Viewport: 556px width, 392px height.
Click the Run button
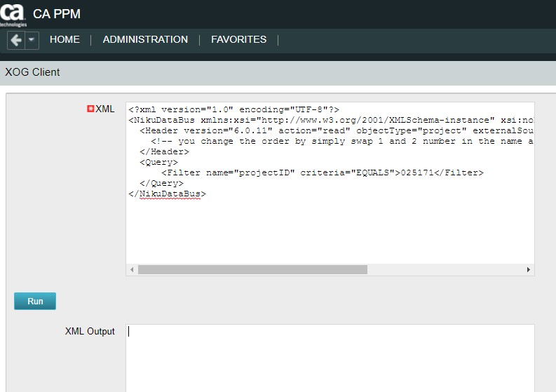tap(35, 301)
